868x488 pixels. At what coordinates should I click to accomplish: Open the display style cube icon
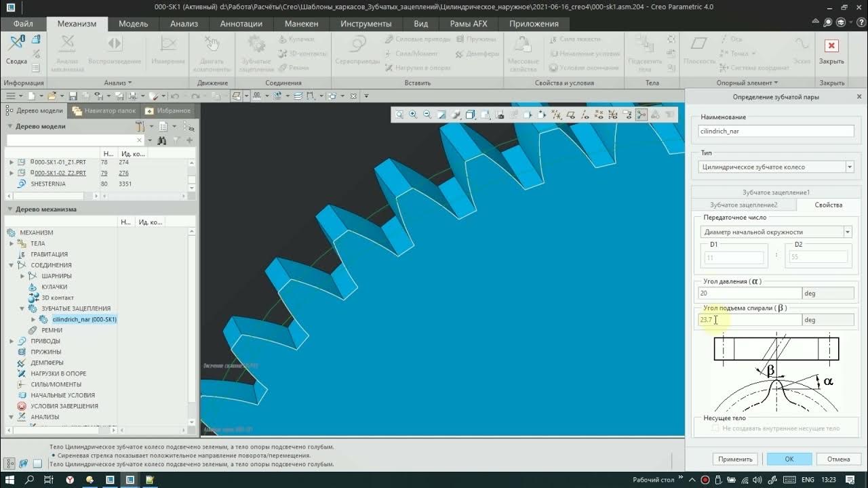471,115
